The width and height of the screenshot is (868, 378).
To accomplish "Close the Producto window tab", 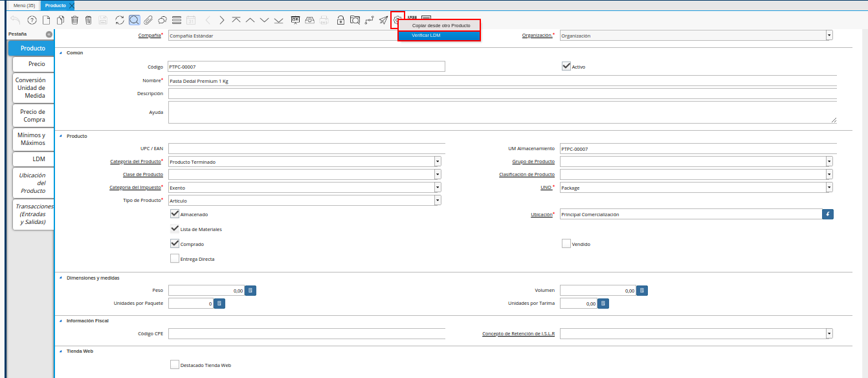I will point(72,5).
